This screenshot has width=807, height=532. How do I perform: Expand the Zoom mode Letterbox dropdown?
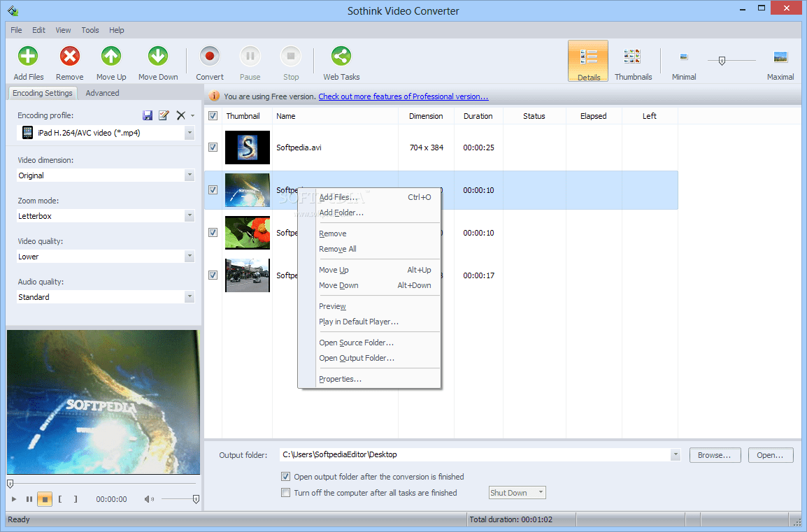pos(190,216)
